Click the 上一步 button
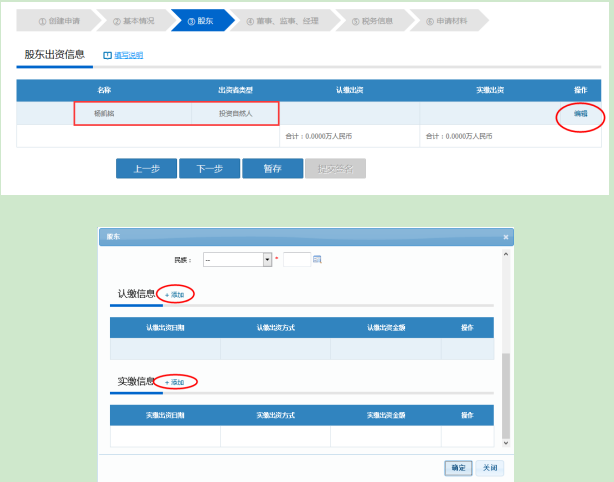Screen dimensions: 614x482 coord(146,168)
